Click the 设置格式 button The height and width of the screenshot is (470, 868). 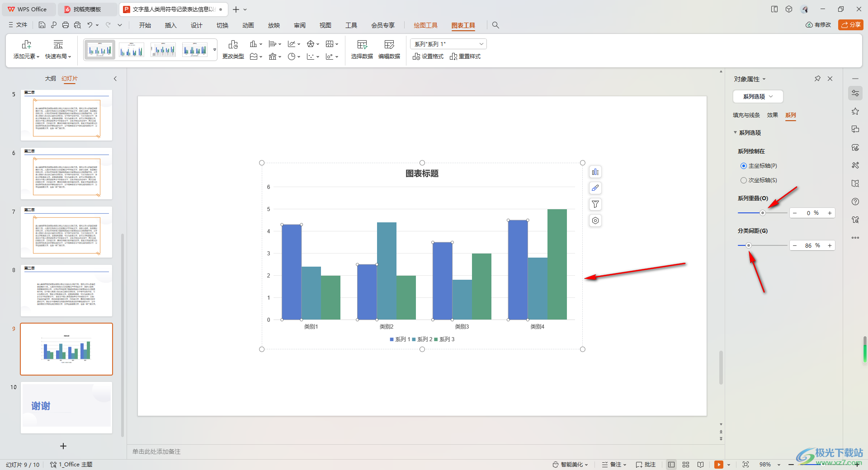point(428,56)
